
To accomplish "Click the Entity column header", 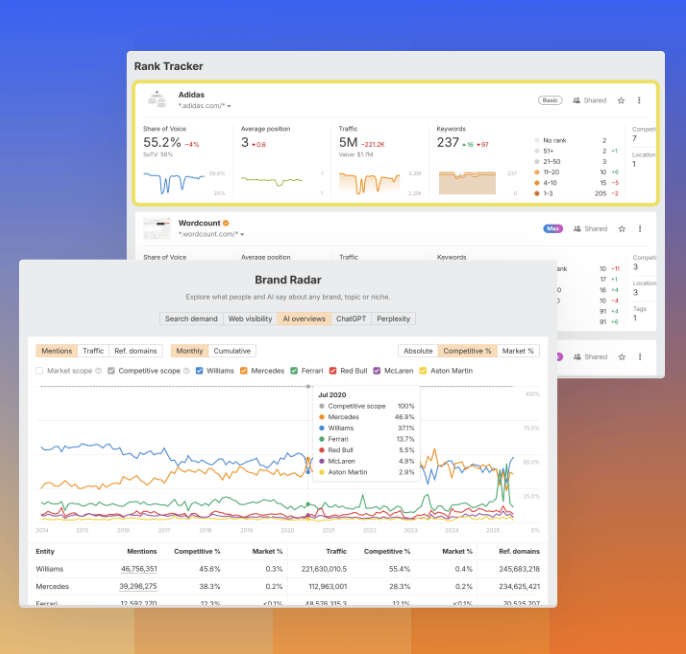I will coord(45,551).
